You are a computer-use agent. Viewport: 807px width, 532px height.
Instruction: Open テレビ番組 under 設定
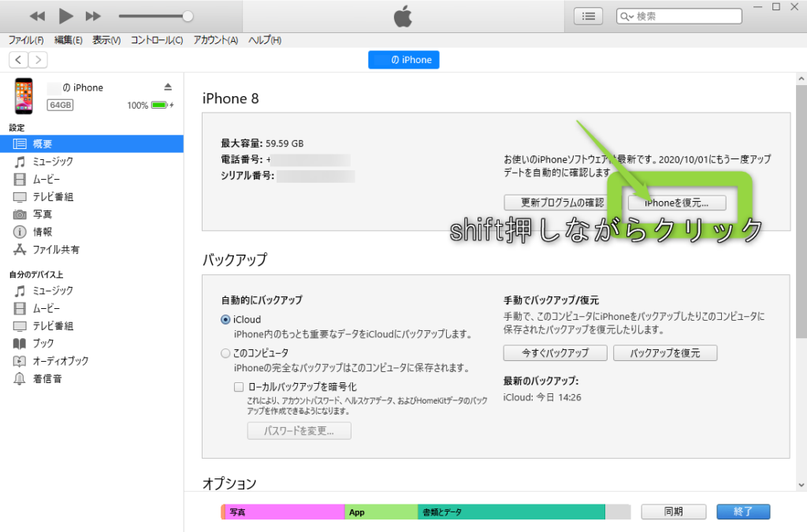point(91,196)
